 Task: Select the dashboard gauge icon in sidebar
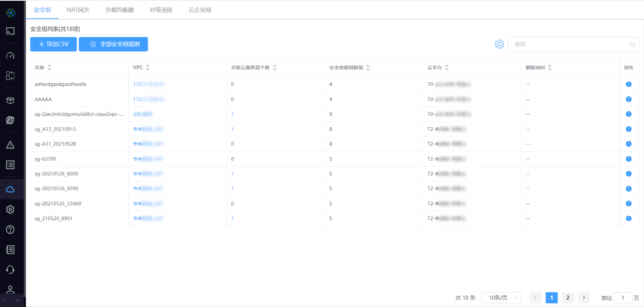pyautogui.click(x=10, y=55)
